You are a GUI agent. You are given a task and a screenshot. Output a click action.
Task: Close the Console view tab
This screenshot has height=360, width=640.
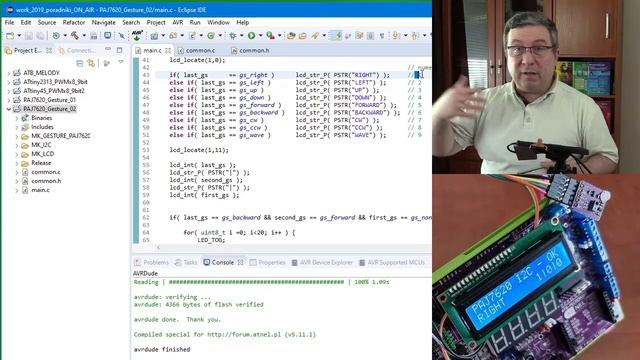pyautogui.click(x=240, y=262)
